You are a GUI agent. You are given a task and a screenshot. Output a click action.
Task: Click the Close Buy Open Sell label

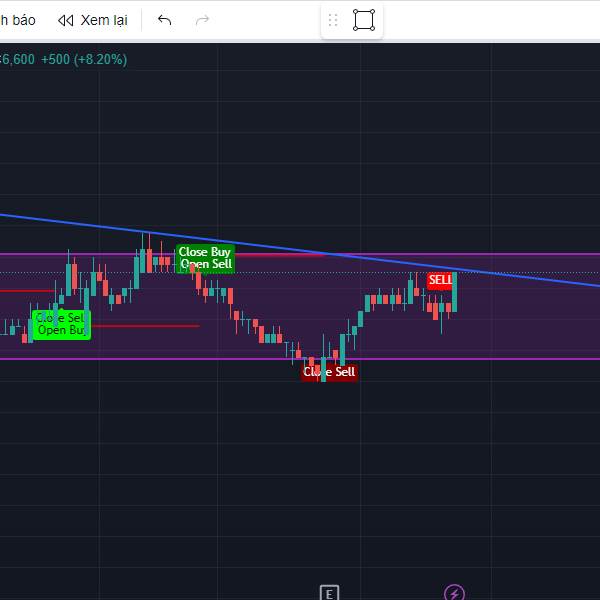pos(205,258)
